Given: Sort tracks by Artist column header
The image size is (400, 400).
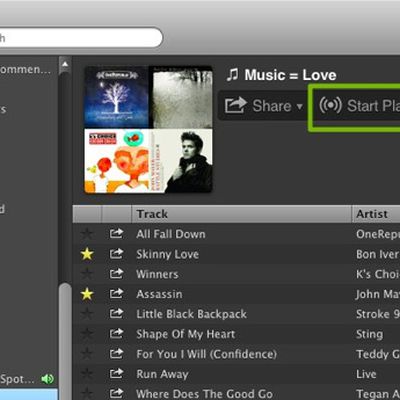Looking at the screenshot, I should (x=376, y=214).
